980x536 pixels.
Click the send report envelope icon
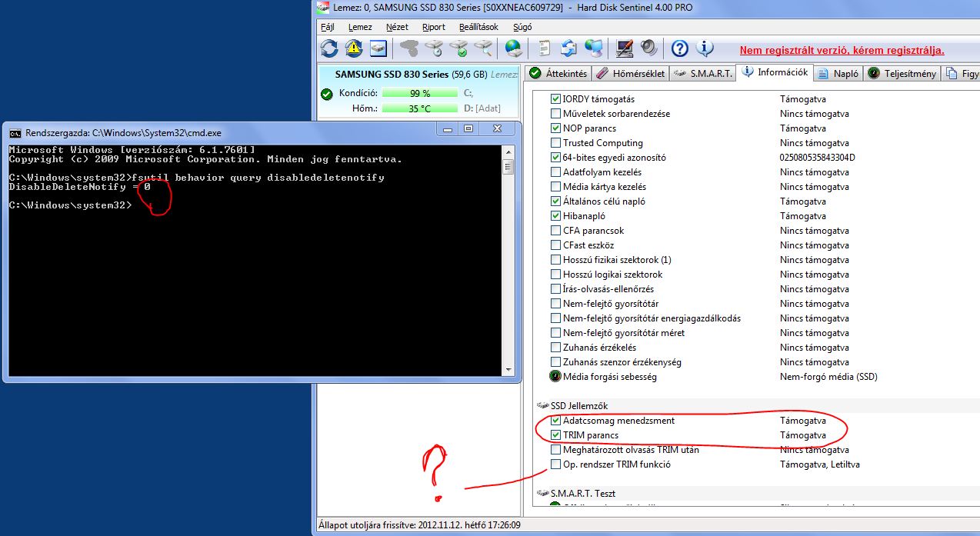(568, 48)
